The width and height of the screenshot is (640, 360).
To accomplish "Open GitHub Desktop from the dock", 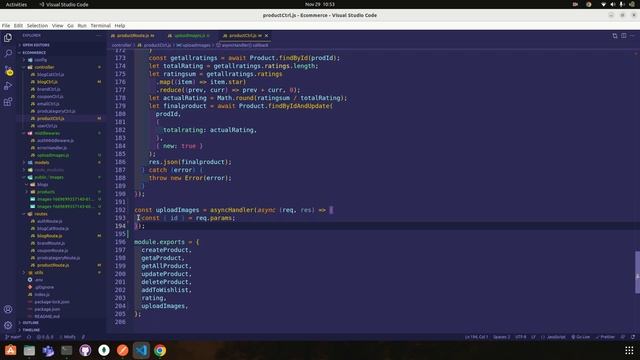I will click(85, 350).
